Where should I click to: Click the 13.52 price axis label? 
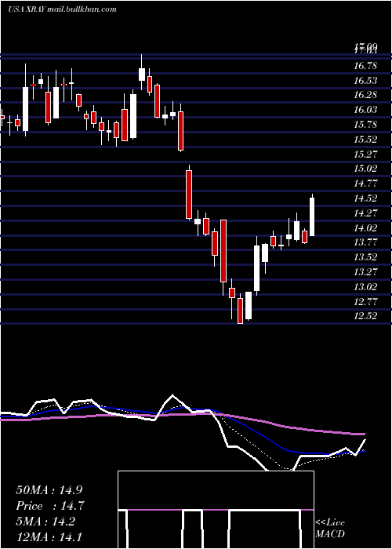pyautogui.click(x=365, y=256)
